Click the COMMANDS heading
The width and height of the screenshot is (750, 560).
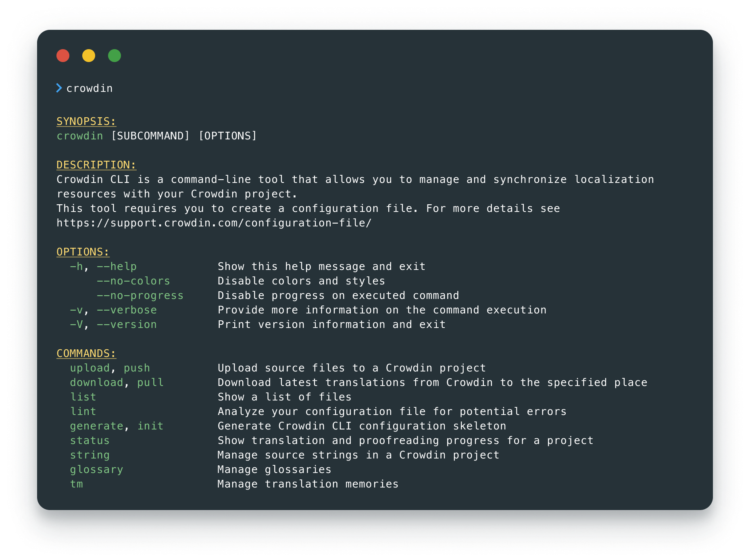tap(86, 354)
